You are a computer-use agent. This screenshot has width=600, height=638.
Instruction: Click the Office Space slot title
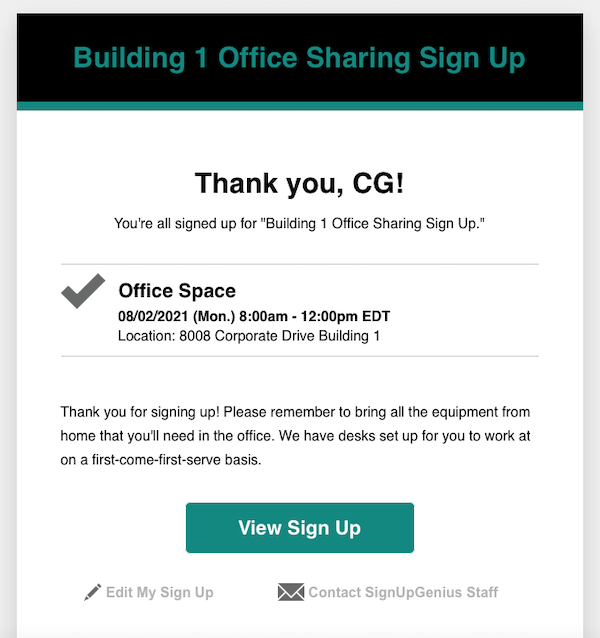(177, 291)
